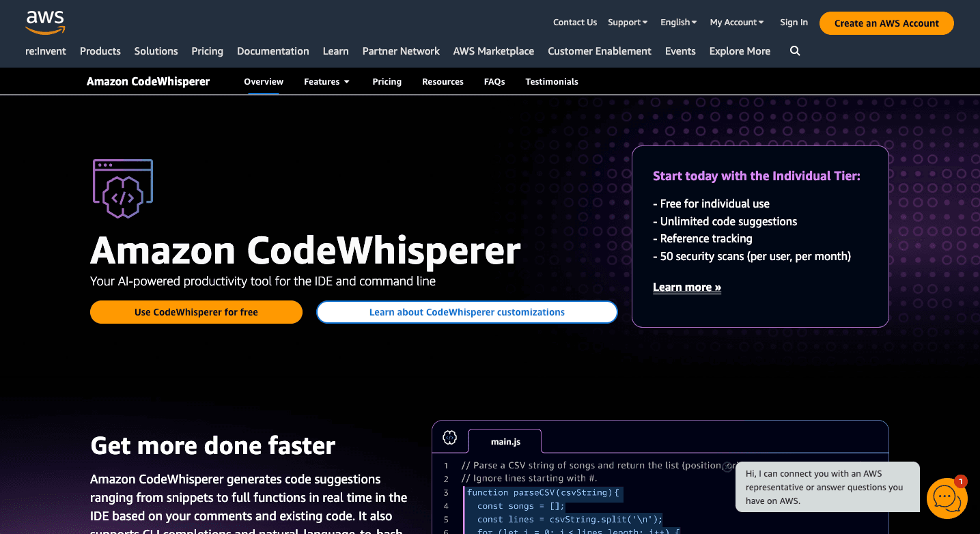Click the Sign In link
This screenshot has height=534, width=980.
coord(794,23)
